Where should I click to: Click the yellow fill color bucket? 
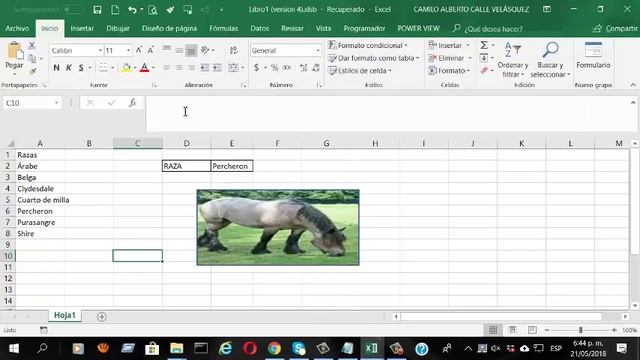[126, 68]
